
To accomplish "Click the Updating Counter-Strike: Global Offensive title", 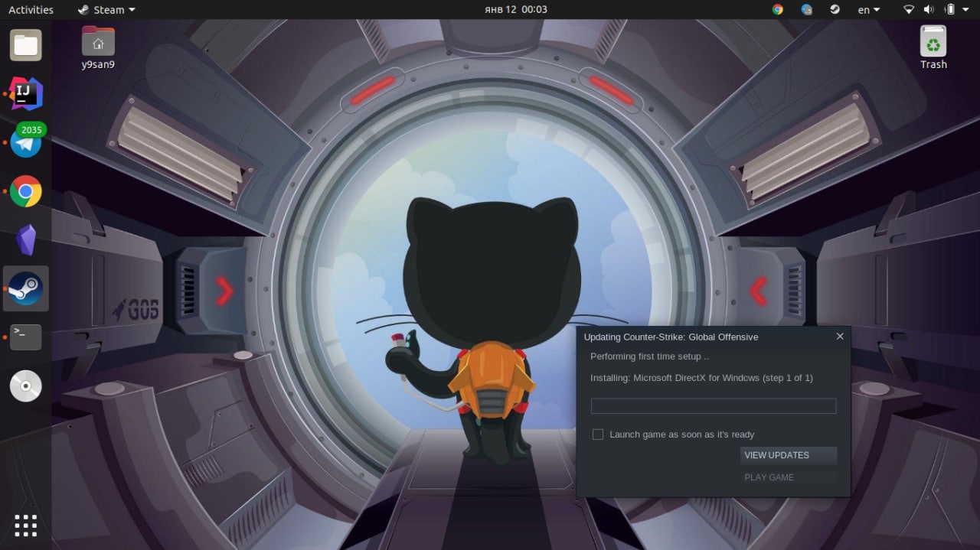I will [671, 337].
